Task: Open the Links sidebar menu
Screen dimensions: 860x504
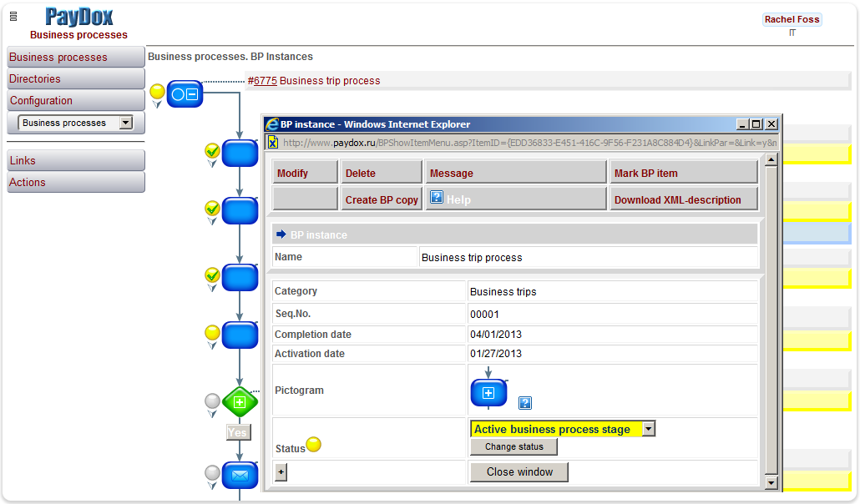Action: (76, 161)
